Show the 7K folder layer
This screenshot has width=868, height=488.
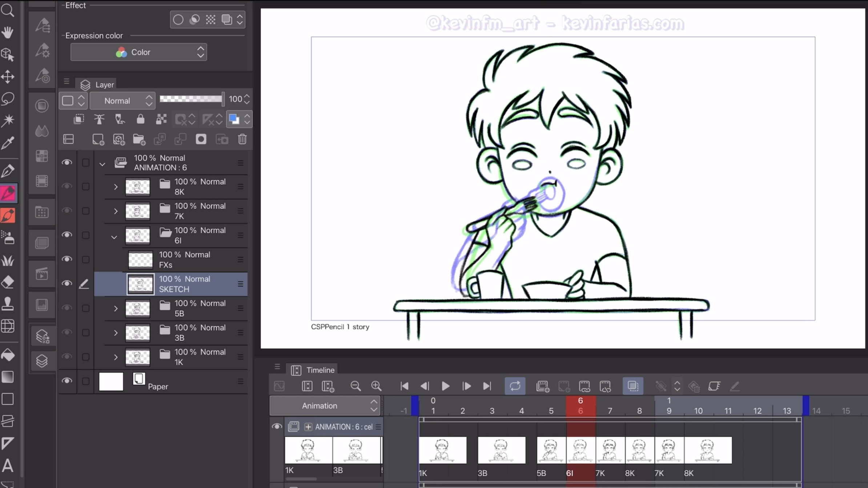tap(67, 211)
